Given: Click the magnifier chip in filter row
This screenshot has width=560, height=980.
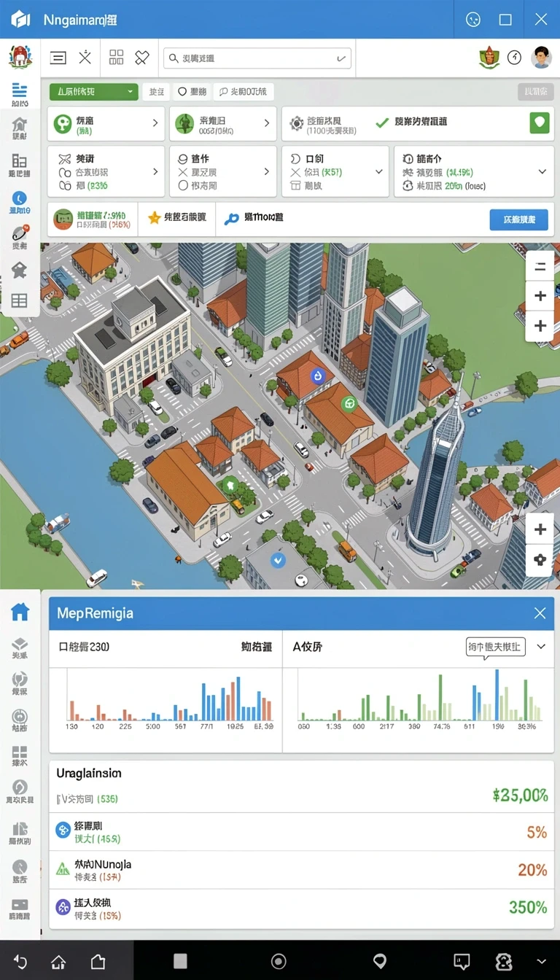Looking at the screenshot, I should [244, 92].
